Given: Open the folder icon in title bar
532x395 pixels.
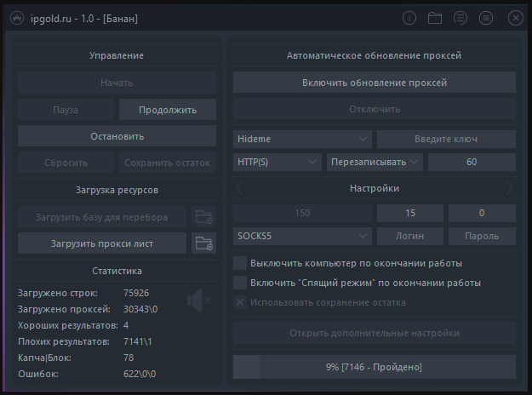Looking at the screenshot, I should tap(435, 17).
